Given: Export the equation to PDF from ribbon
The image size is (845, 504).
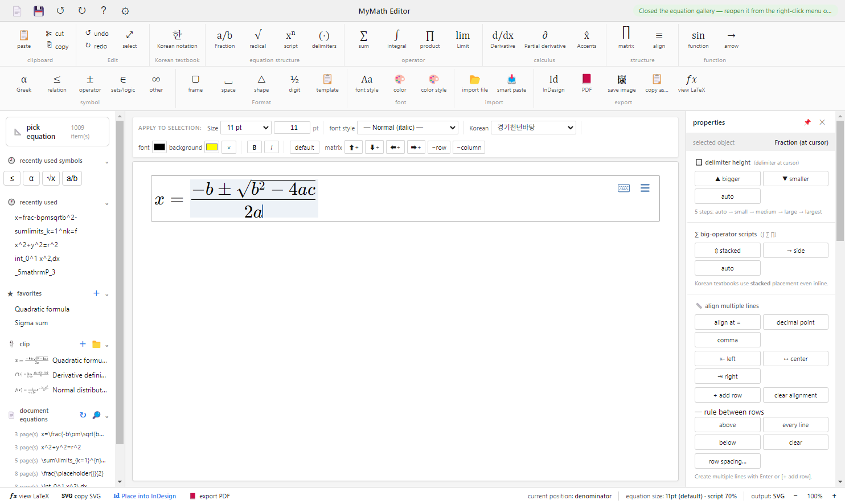Looking at the screenshot, I should tap(586, 83).
